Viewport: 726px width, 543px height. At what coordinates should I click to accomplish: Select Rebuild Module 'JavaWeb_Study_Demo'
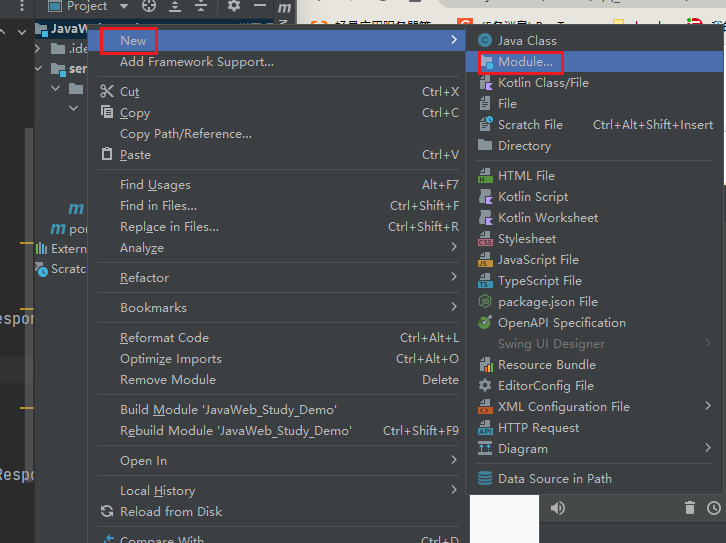pos(235,431)
